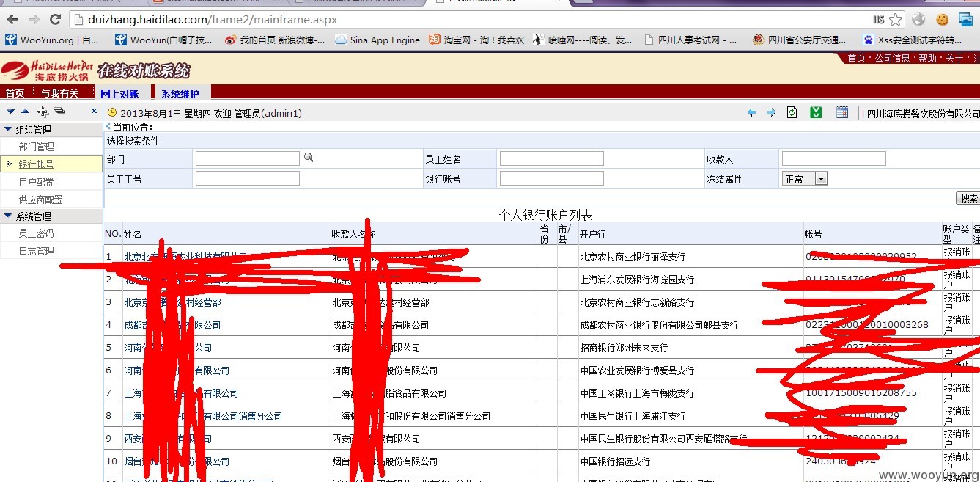Click the calendar grid toolbar icon

pos(842,113)
